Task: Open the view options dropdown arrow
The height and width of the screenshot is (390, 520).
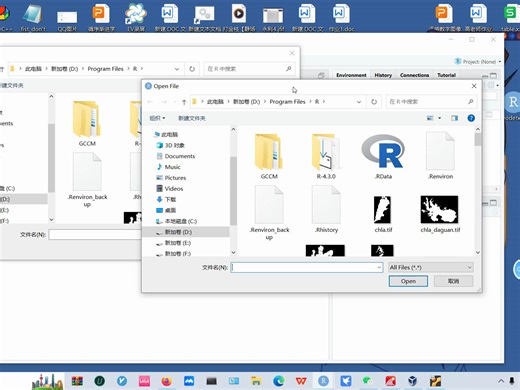Action: [440, 118]
